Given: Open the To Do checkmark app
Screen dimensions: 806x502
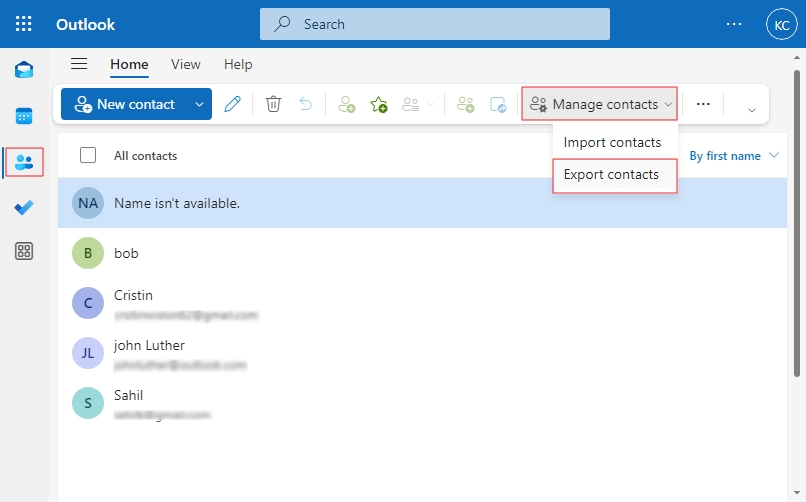Looking at the screenshot, I should click(24, 207).
